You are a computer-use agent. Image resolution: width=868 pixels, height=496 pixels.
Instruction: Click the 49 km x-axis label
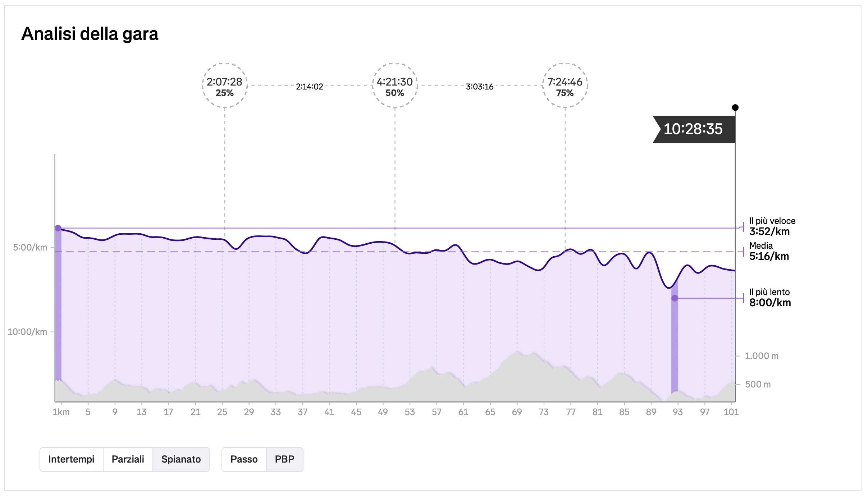coord(383,412)
